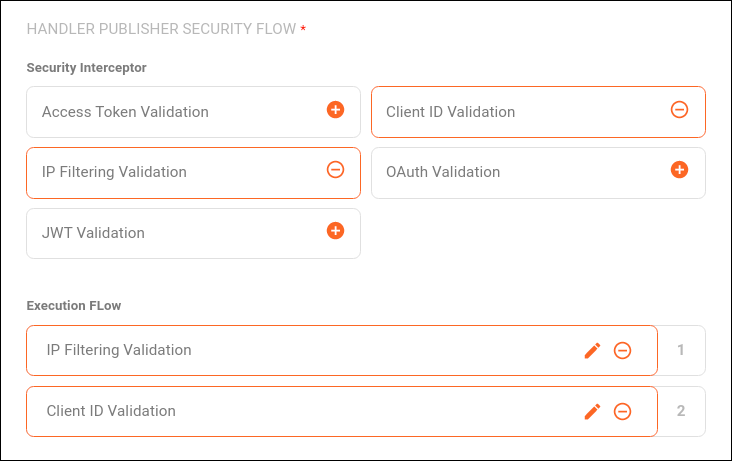This screenshot has height=461, width=732.
Task: Select the OAuth Validation card label
Action: pos(443,172)
